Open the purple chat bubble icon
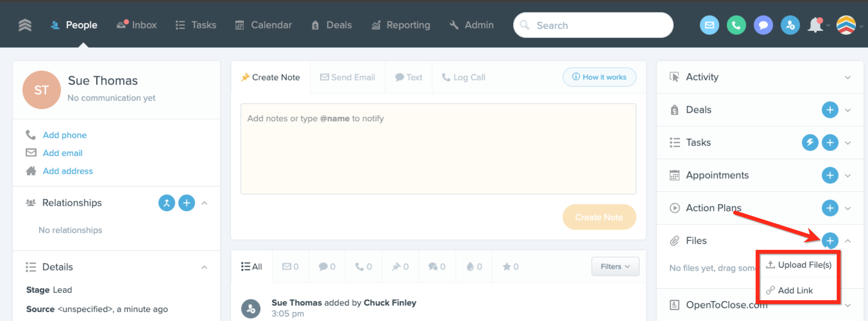Viewport: 868px width, 321px height. [x=763, y=25]
